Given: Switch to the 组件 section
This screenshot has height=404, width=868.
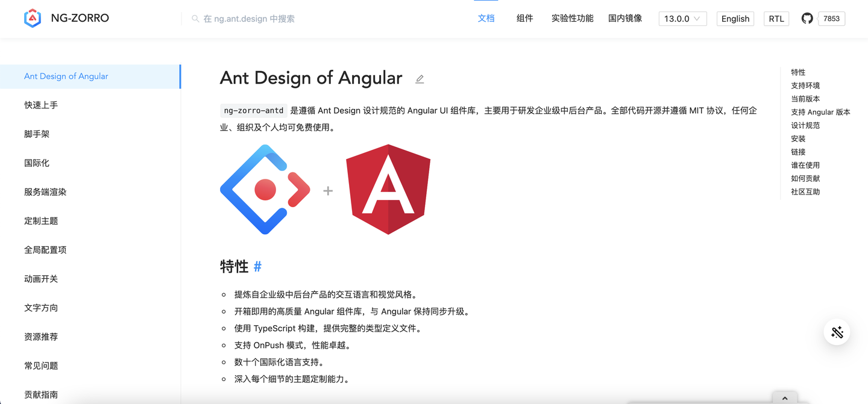Looking at the screenshot, I should coord(524,18).
